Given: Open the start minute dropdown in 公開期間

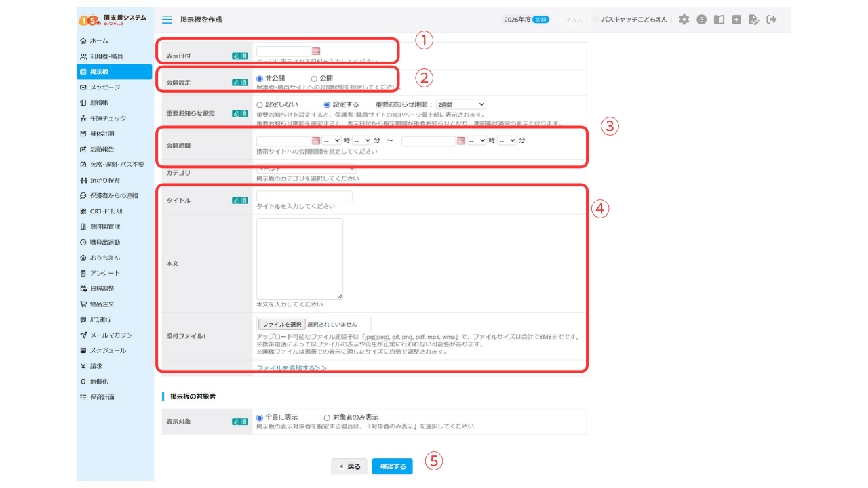Looking at the screenshot, I should (363, 140).
